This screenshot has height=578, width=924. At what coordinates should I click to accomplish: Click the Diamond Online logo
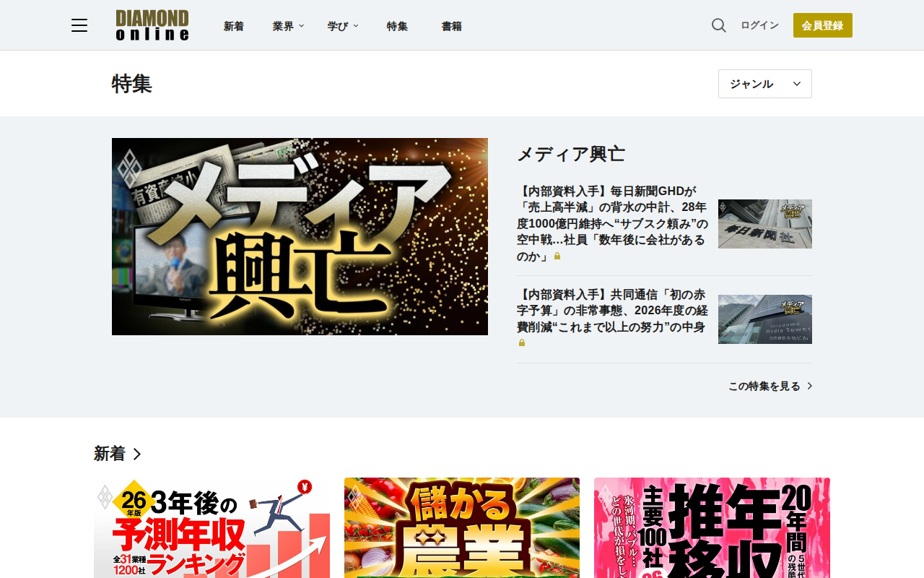tap(152, 25)
